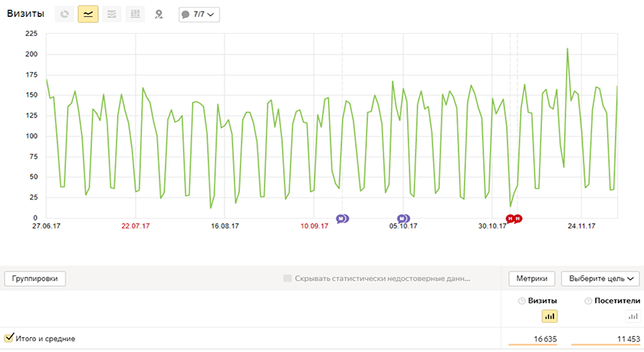Click the Визиты column header
This screenshot has height=352, width=644.
[544, 301]
